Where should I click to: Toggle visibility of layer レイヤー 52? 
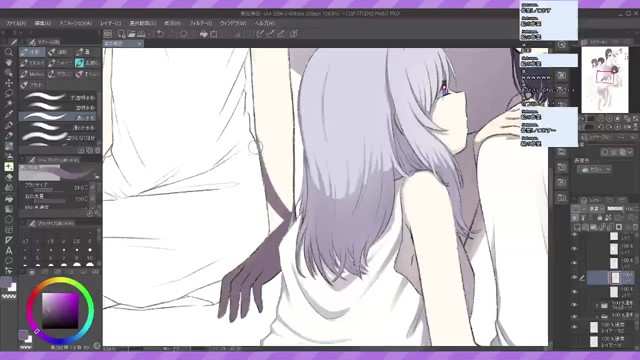575,327
